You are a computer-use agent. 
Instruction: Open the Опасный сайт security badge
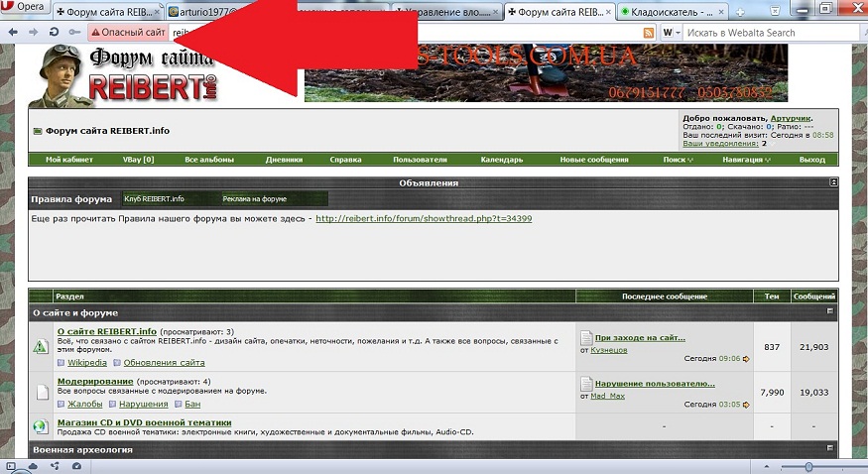point(128,32)
